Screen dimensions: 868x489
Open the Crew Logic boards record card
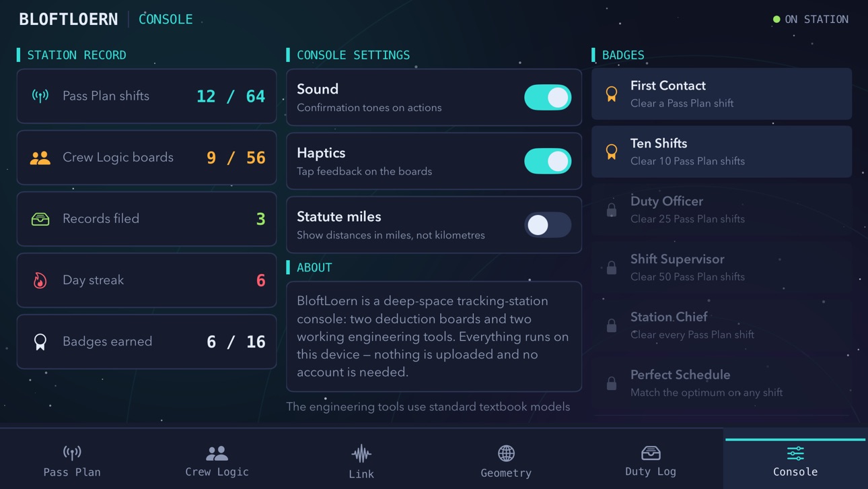pos(147,158)
